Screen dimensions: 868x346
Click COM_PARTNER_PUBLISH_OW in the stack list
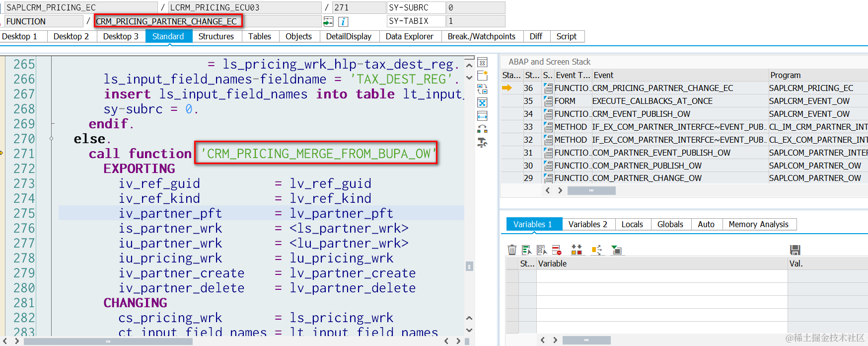pyautogui.click(x=647, y=166)
